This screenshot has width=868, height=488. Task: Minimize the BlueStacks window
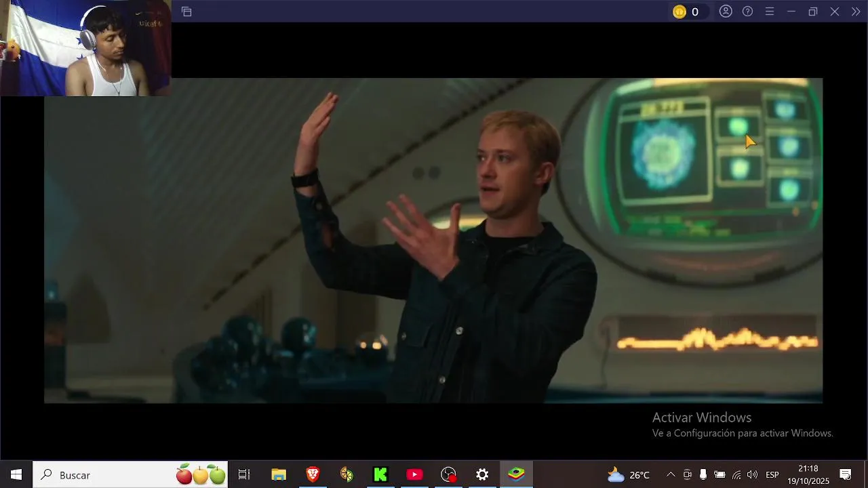point(791,12)
